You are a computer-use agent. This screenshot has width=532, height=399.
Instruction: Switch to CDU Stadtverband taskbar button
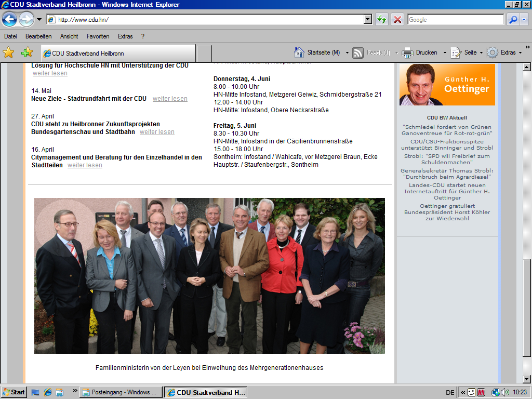pos(206,392)
